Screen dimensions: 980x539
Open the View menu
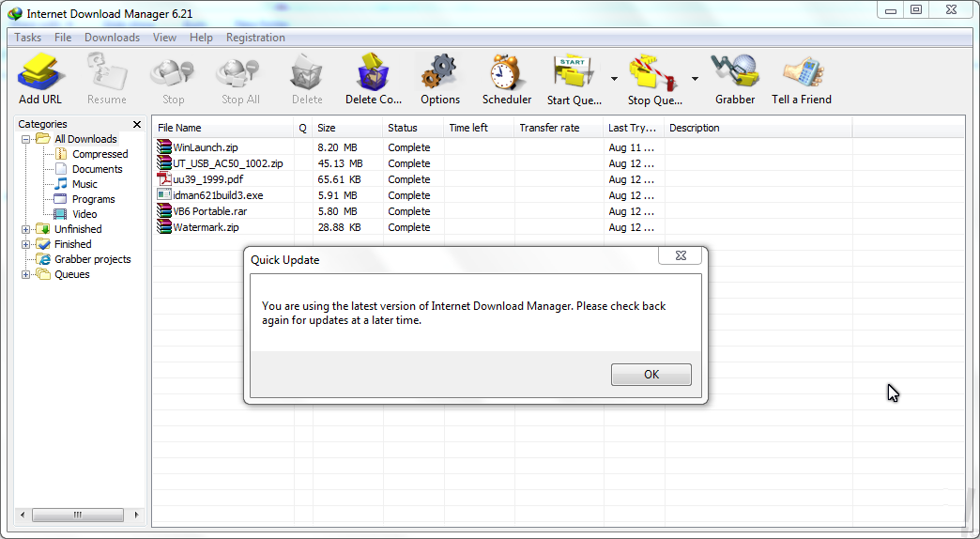pyautogui.click(x=164, y=38)
